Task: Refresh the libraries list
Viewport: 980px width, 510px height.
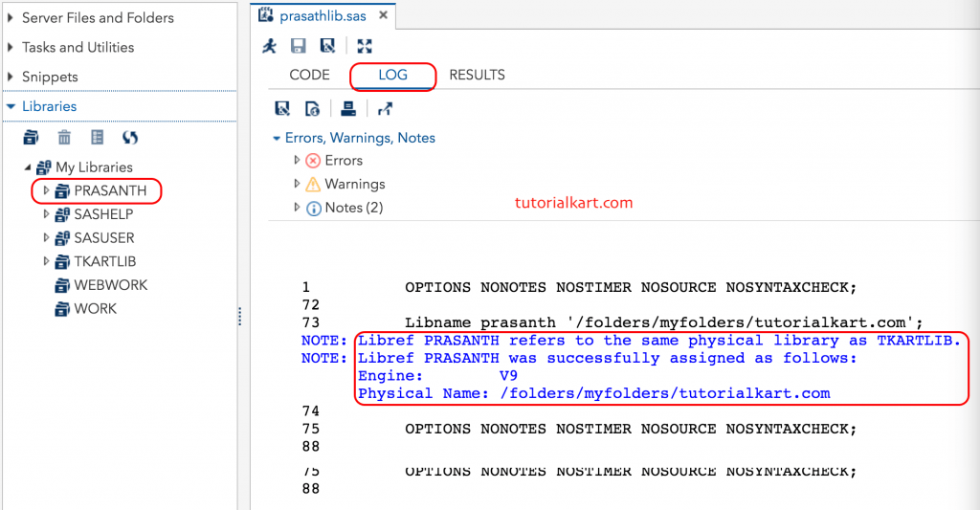Action: (130, 137)
